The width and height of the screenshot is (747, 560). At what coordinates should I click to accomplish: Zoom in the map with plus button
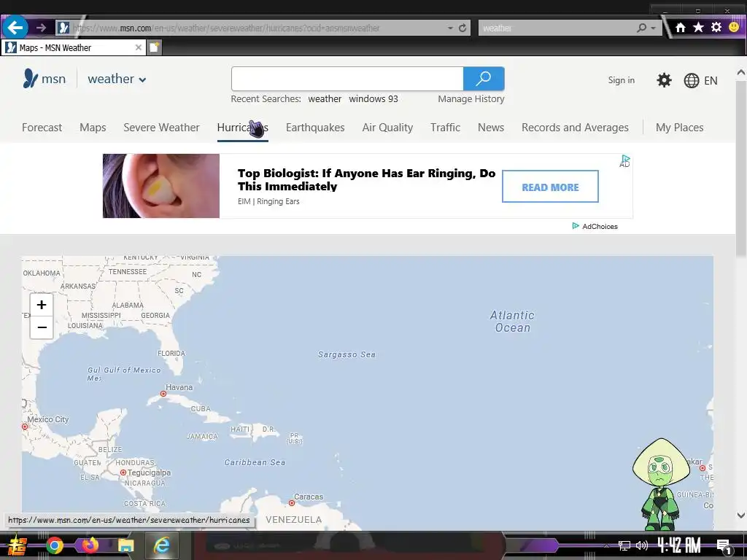pos(42,305)
